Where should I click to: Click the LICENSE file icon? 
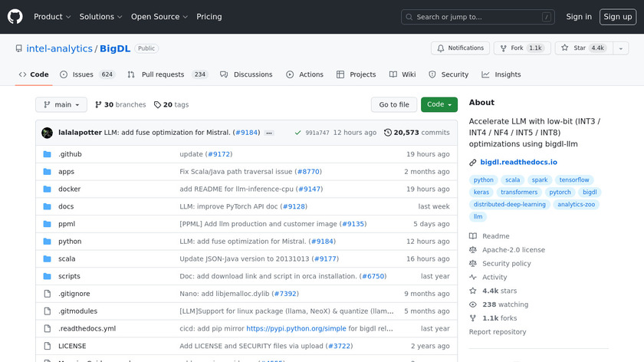pyautogui.click(x=48, y=346)
